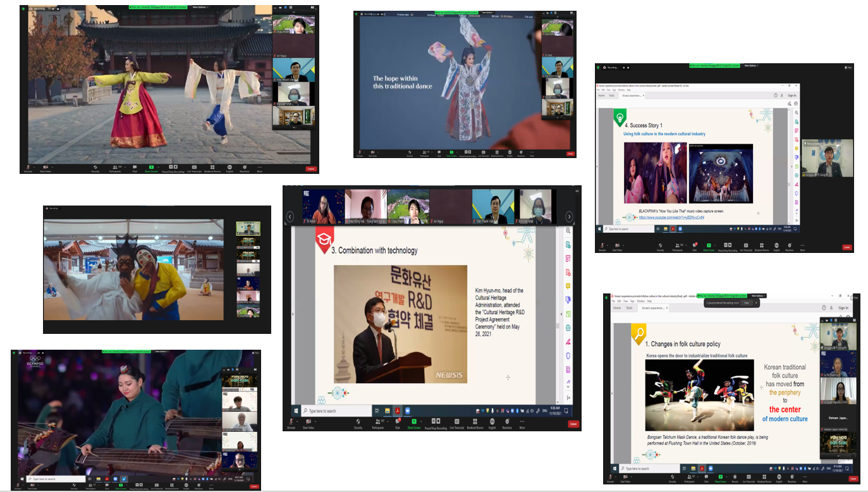Viewport: 868px width, 492px height.
Task: Select the speaker video thumbnail in the Success Story 1 window
Action: [x=827, y=158]
